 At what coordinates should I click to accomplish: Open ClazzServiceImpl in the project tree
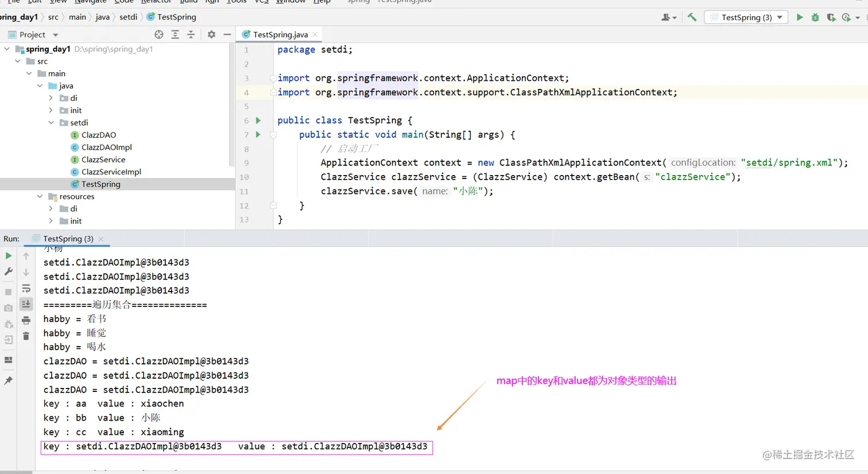coord(111,172)
